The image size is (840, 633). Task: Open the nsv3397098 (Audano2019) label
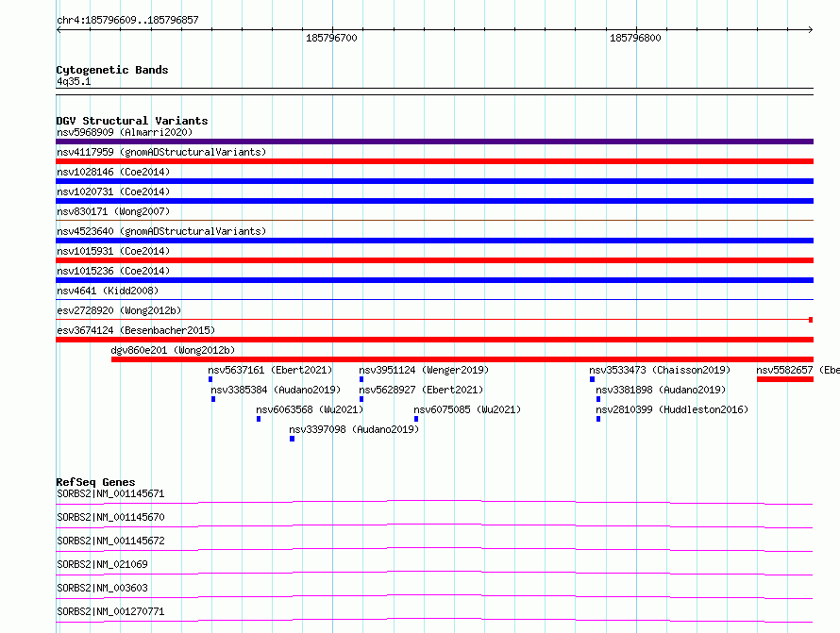click(354, 429)
